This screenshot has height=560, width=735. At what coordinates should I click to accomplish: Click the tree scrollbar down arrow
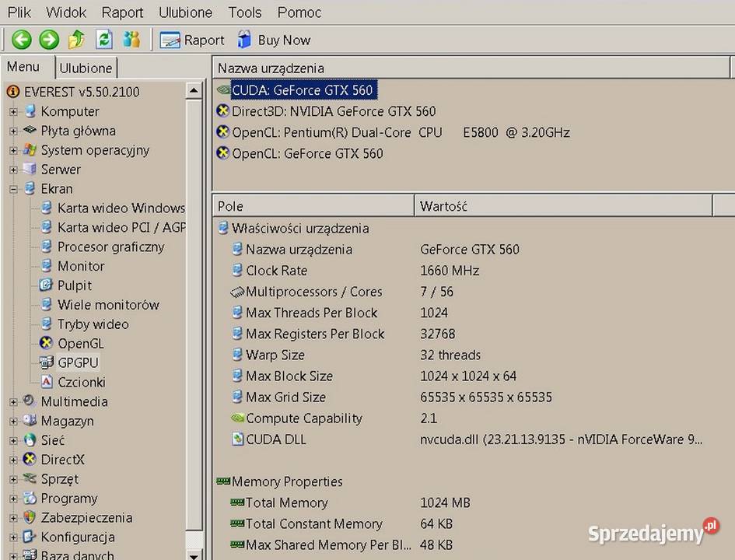(x=194, y=556)
